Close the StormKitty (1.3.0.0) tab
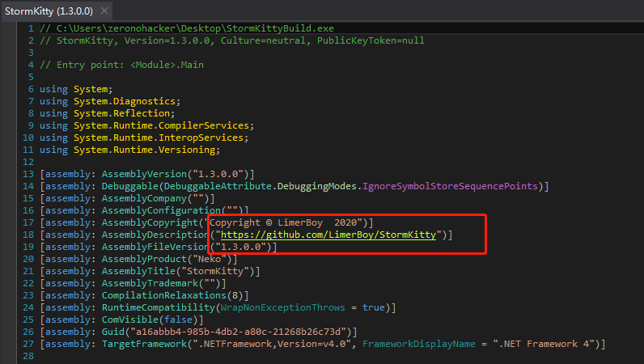This screenshot has height=364, width=644. [x=104, y=11]
